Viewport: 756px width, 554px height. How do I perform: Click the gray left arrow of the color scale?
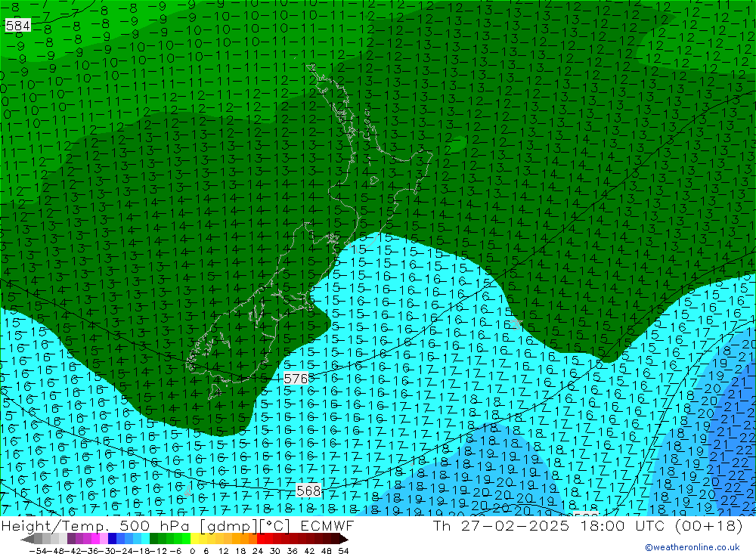pos(27,539)
